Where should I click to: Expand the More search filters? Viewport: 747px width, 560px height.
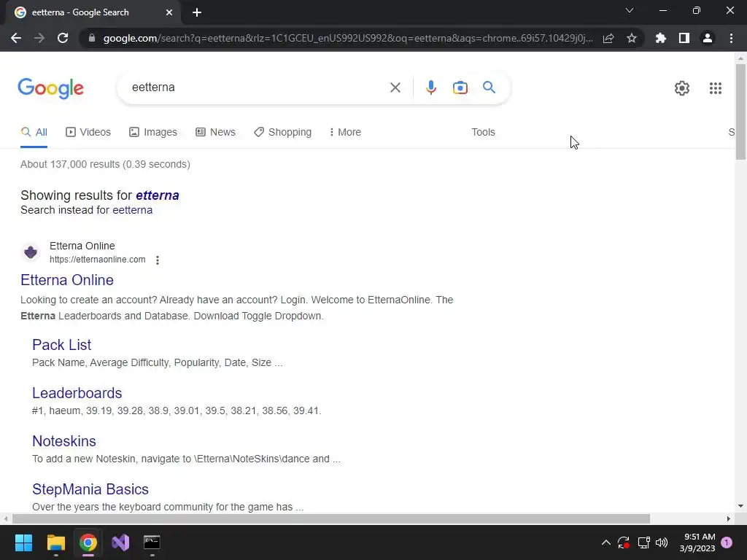[345, 133]
